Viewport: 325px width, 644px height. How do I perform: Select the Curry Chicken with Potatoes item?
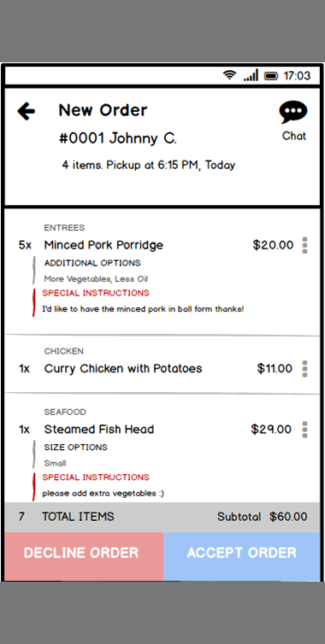coord(123,368)
